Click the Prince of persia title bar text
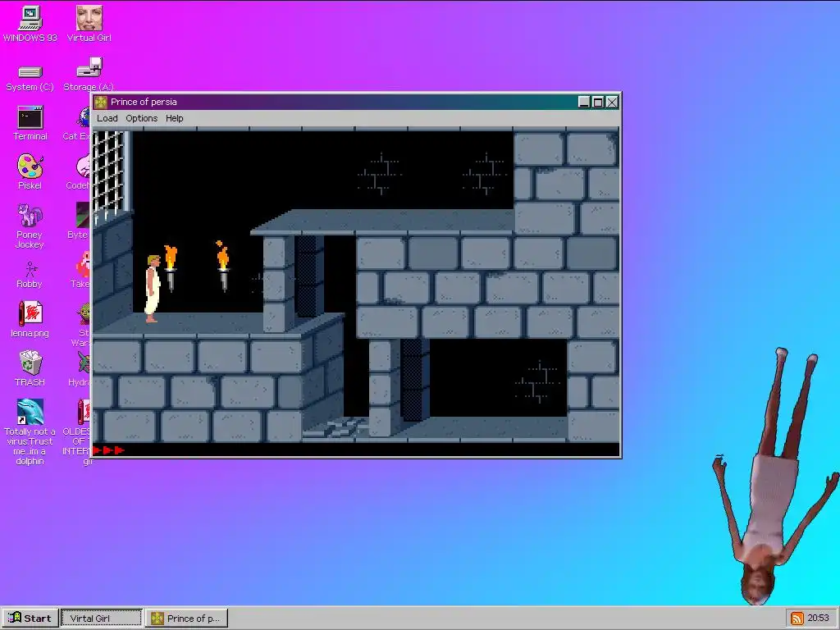This screenshot has width=840, height=630. pos(144,102)
